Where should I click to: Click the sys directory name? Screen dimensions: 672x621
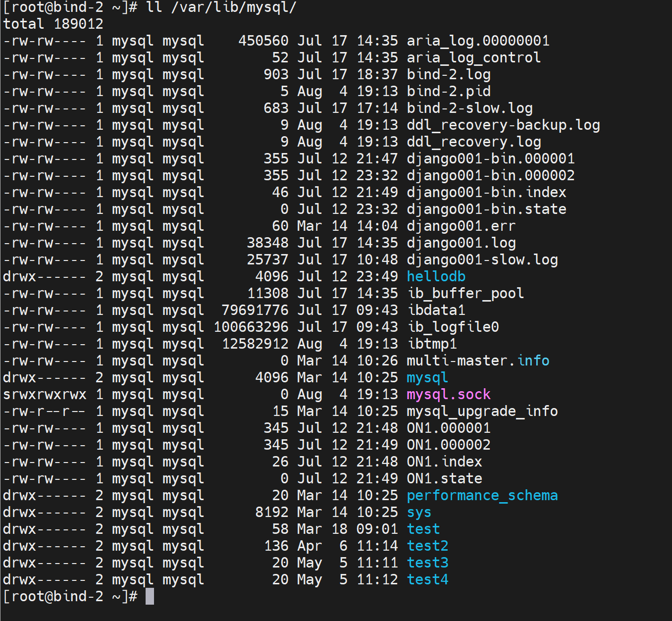point(418,513)
